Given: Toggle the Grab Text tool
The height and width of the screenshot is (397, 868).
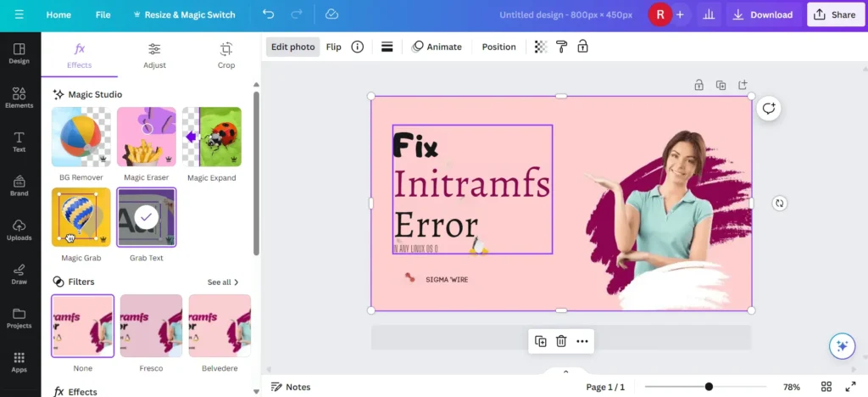Looking at the screenshot, I should coord(147,217).
